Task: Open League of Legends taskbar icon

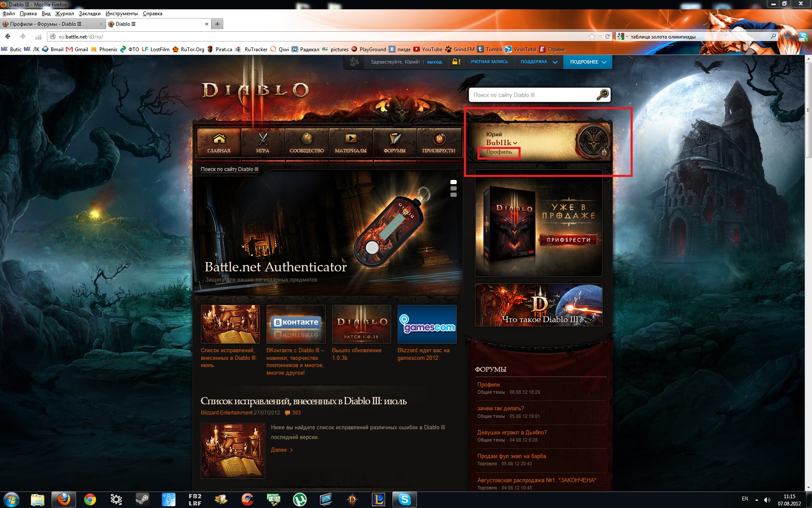Action: [x=379, y=500]
